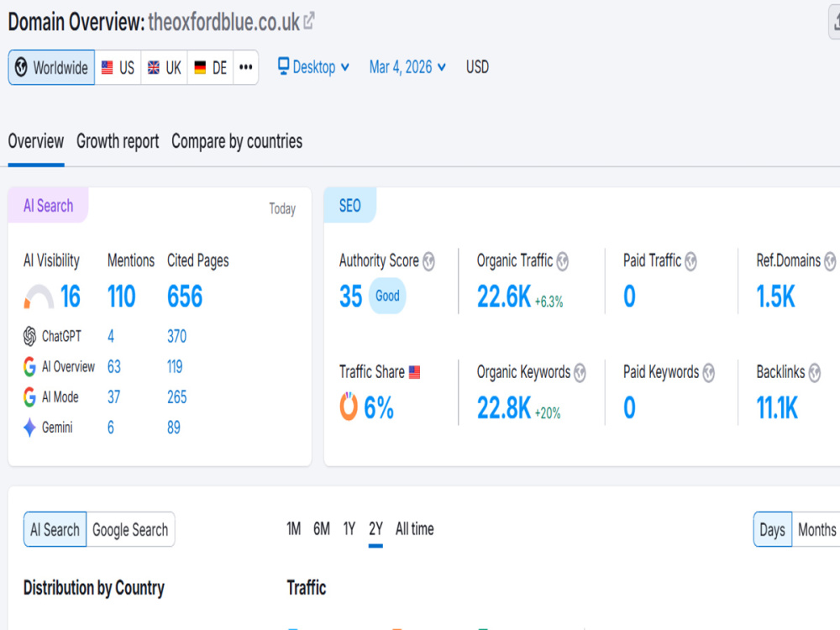Viewport: 840px width, 630px height.
Task: Click the Worldwide globe icon
Action: coord(21,67)
